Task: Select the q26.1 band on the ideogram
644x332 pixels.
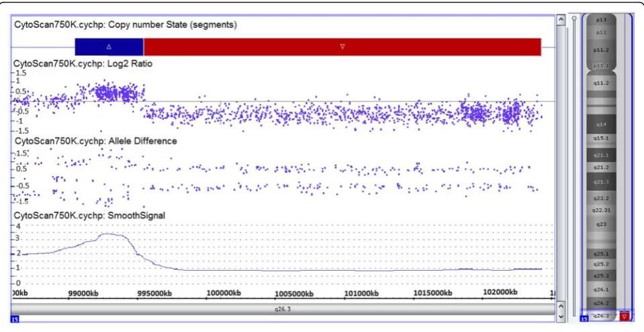Action: click(601, 290)
